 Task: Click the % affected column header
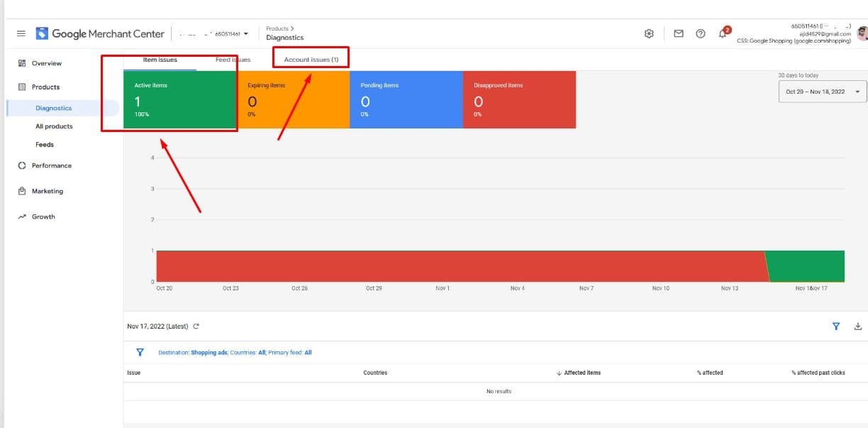[710, 373]
